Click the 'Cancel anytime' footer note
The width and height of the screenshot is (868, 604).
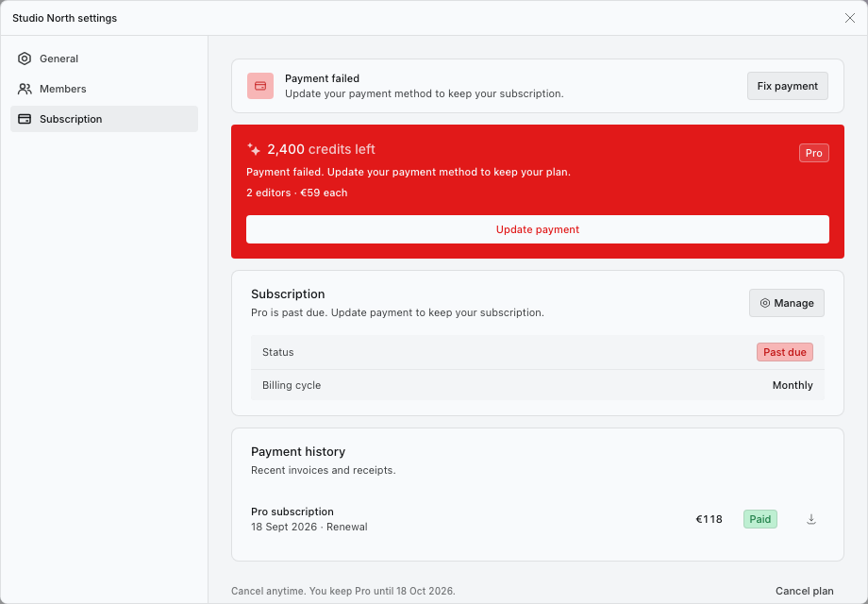click(x=343, y=592)
